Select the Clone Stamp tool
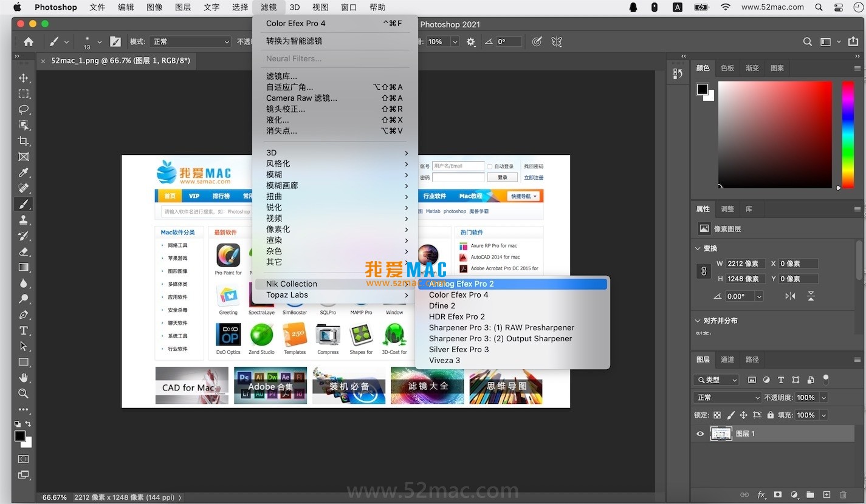The width and height of the screenshot is (866, 504). pyautogui.click(x=24, y=220)
